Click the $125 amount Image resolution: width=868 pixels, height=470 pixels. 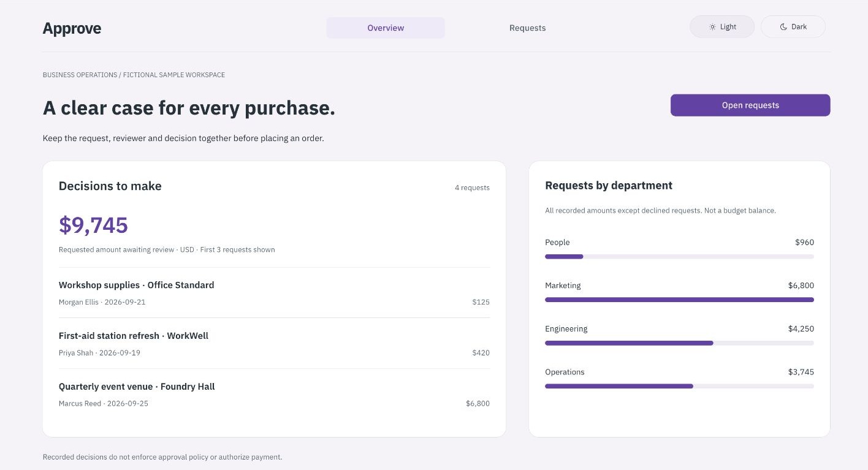click(x=481, y=302)
